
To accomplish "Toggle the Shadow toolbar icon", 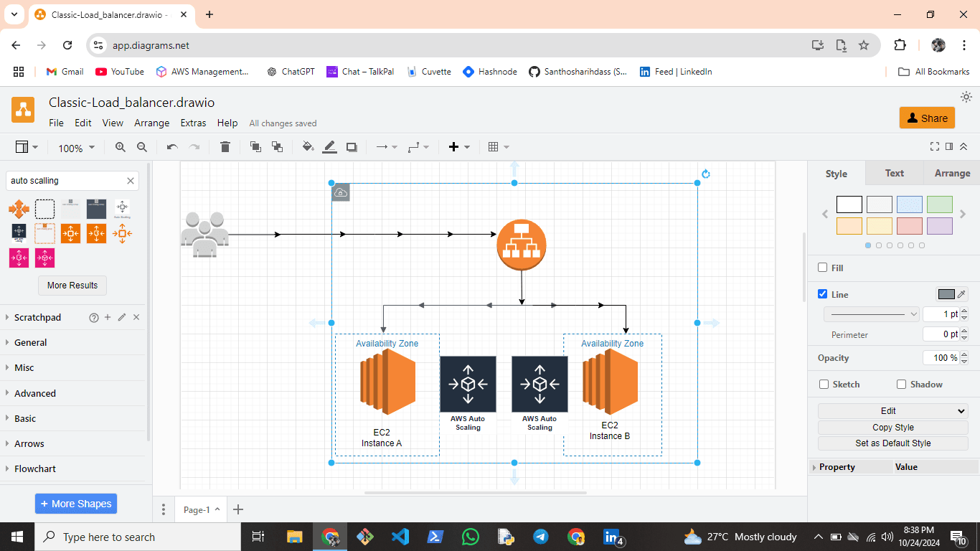I will [x=352, y=147].
